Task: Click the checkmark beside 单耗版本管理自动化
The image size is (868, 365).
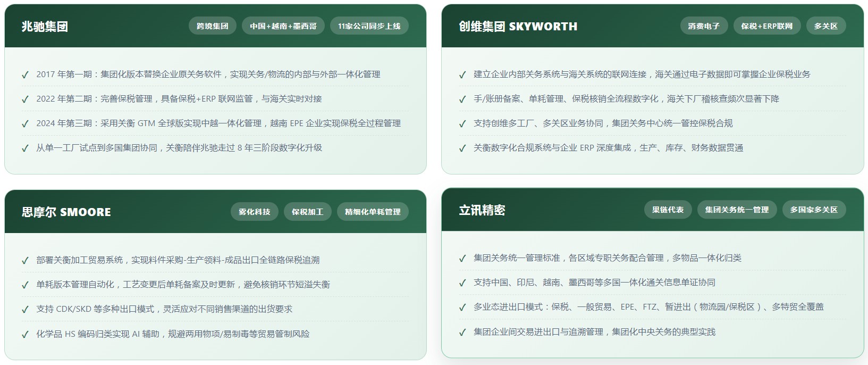Action: pos(25,285)
